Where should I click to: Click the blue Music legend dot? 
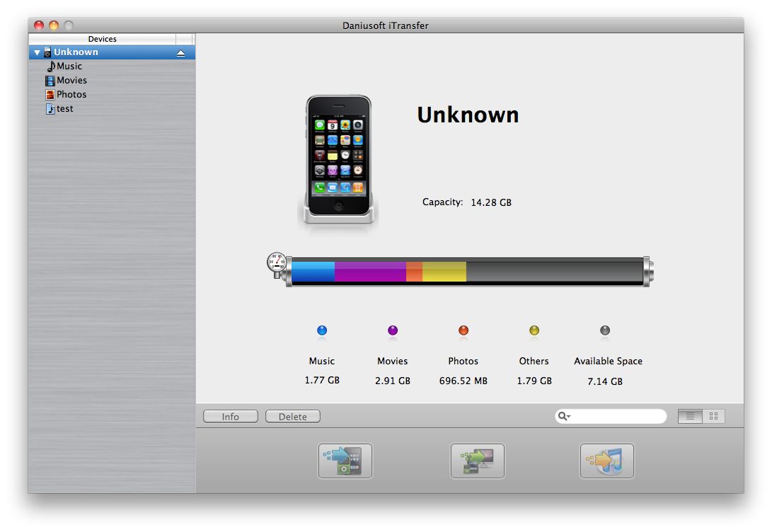coord(322,330)
